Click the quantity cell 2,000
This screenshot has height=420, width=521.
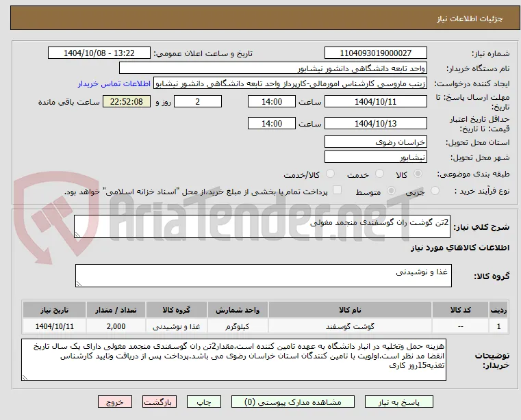[116, 326]
